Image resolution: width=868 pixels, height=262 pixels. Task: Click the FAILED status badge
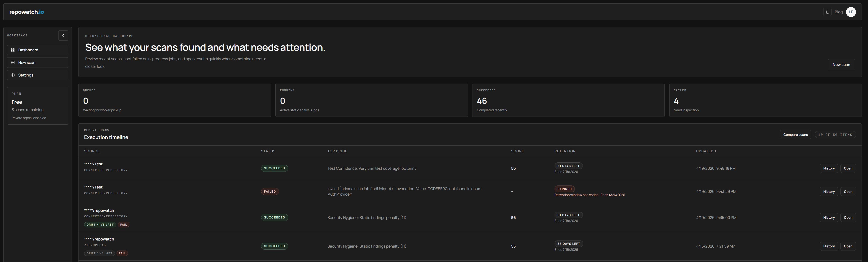coord(270,192)
